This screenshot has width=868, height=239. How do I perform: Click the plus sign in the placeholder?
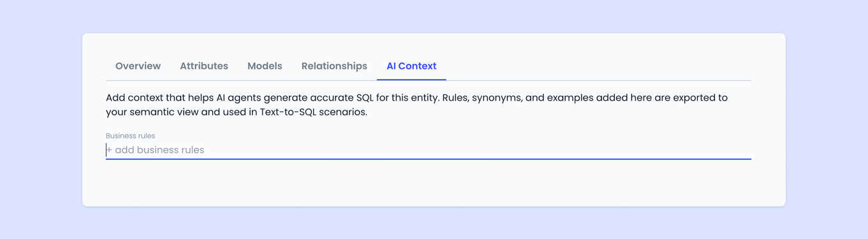point(109,150)
